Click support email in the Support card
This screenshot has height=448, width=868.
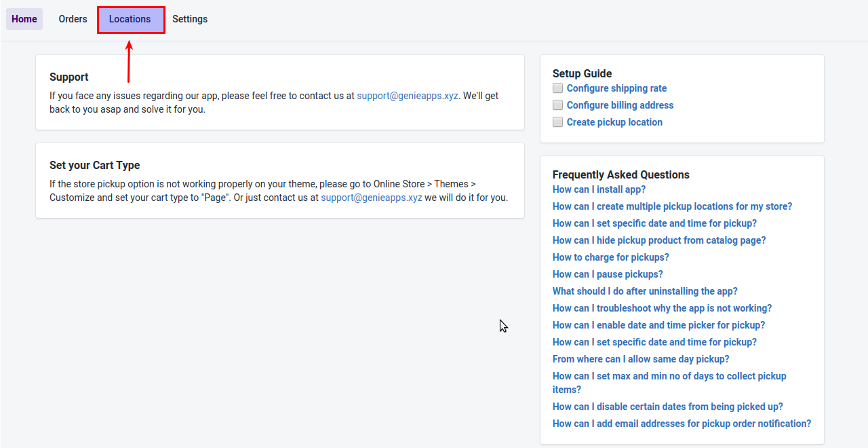(408, 96)
